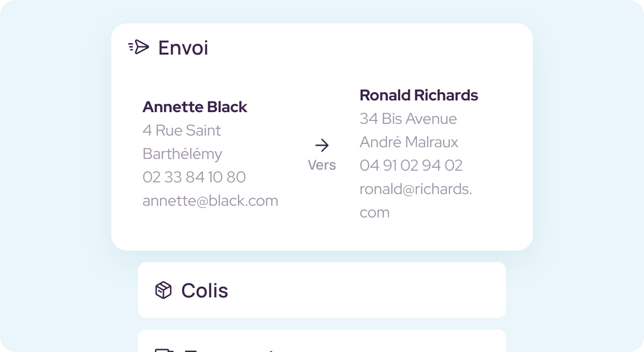Viewport: 644px width, 352px height.
Task: Click the Colis heading text
Action: [x=204, y=291]
